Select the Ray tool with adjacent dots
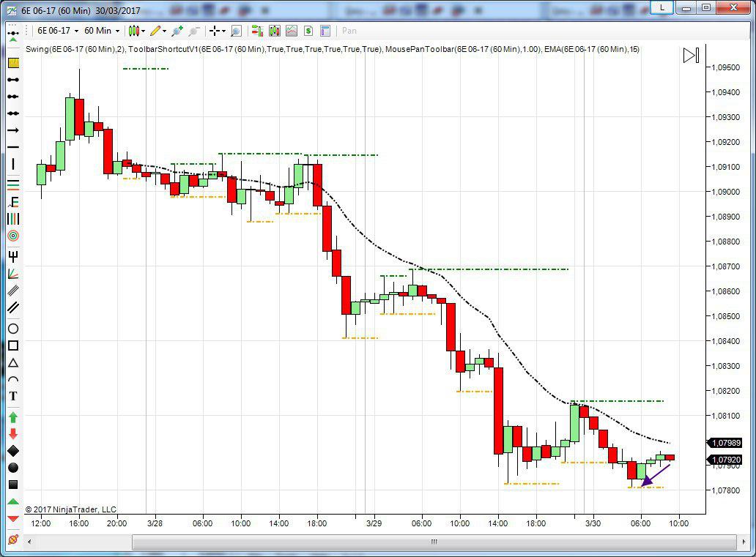756x557 pixels. (13, 97)
